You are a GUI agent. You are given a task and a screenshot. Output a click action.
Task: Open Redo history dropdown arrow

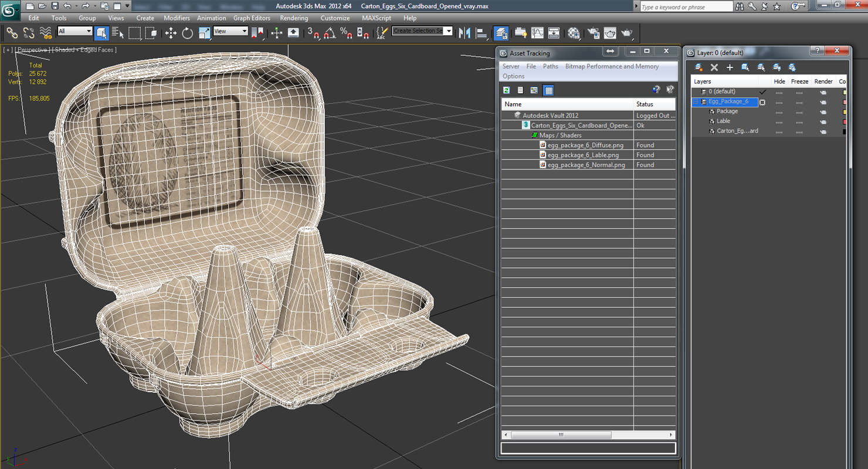click(94, 6)
